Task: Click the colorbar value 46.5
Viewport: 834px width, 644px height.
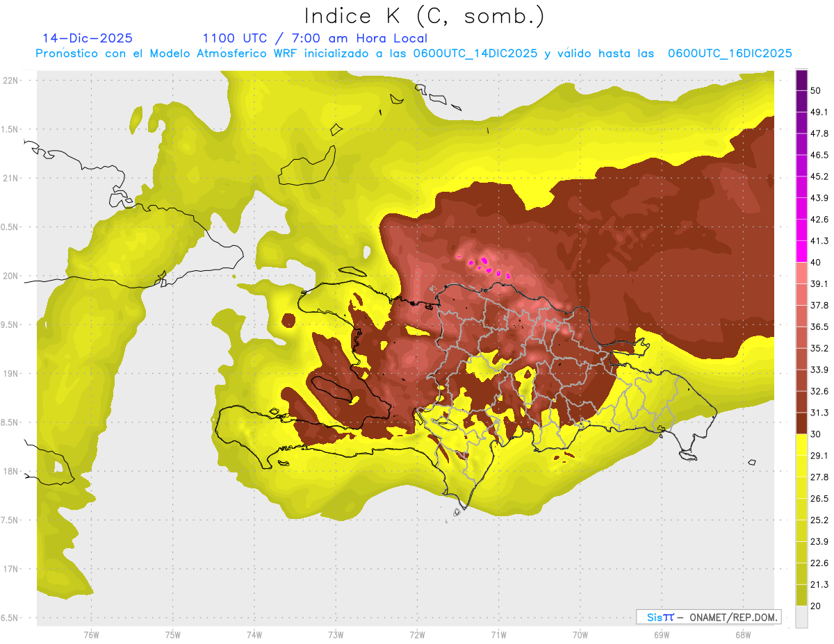Action: (819, 155)
